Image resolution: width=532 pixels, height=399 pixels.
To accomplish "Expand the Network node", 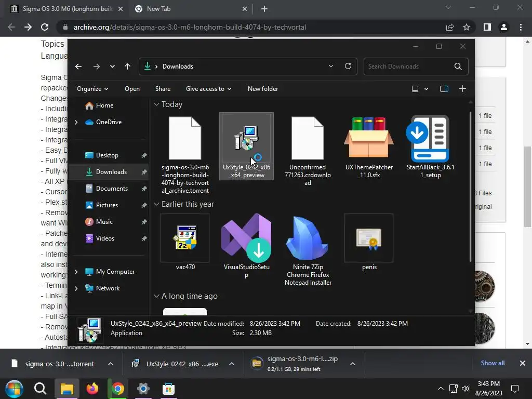I will (x=76, y=288).
